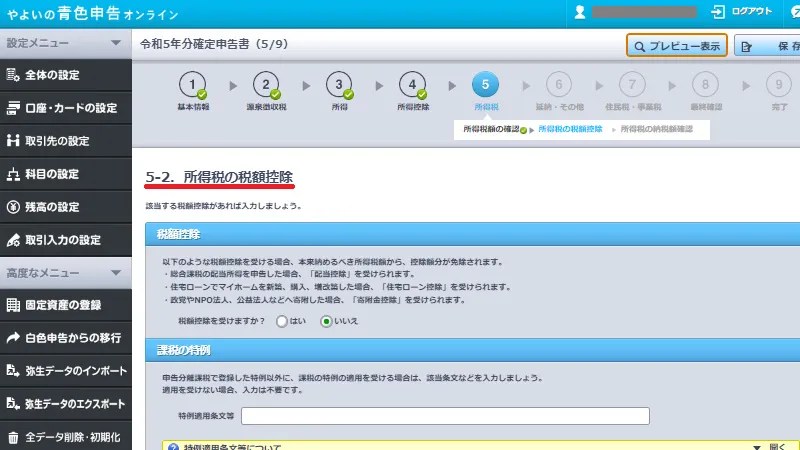Click the 残高の設定 yen icon
Image resolution: width=800 pixels, height=450 pixels.
click(13, 207)
